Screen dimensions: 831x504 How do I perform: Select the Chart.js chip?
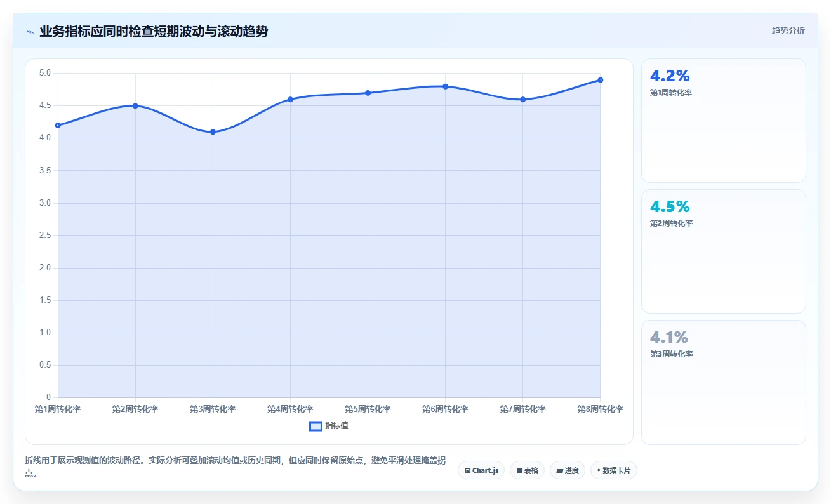point(481,470)
